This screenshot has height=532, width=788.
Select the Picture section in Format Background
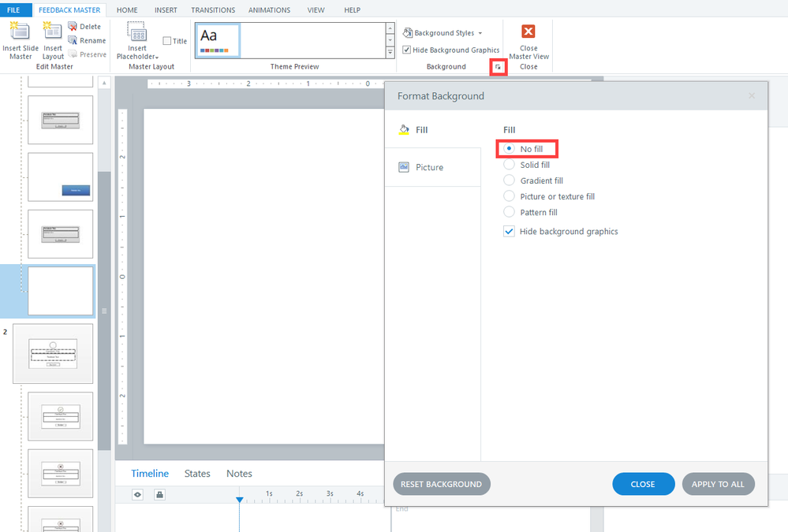click(433, 167)
